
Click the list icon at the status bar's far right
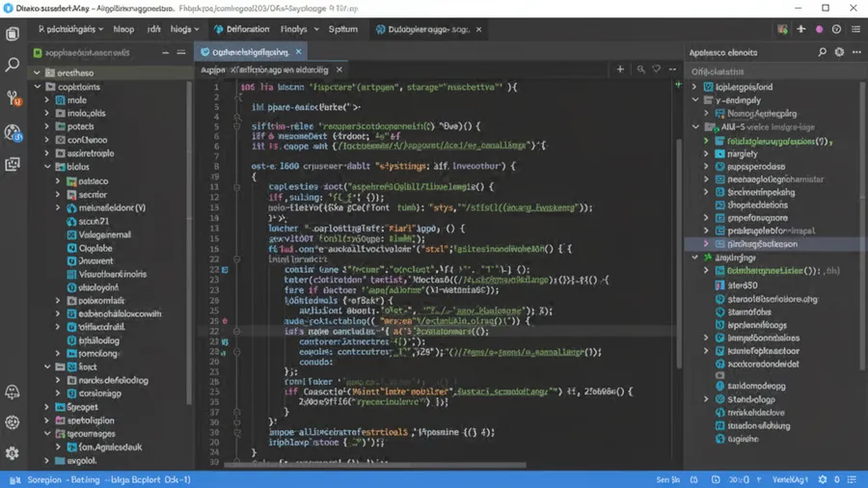pyautogui.click(x=852, y=479)
